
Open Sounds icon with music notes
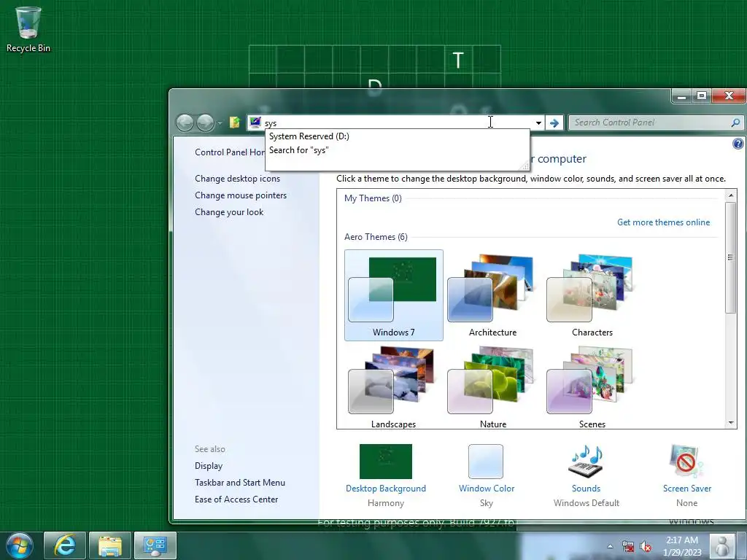586,462
